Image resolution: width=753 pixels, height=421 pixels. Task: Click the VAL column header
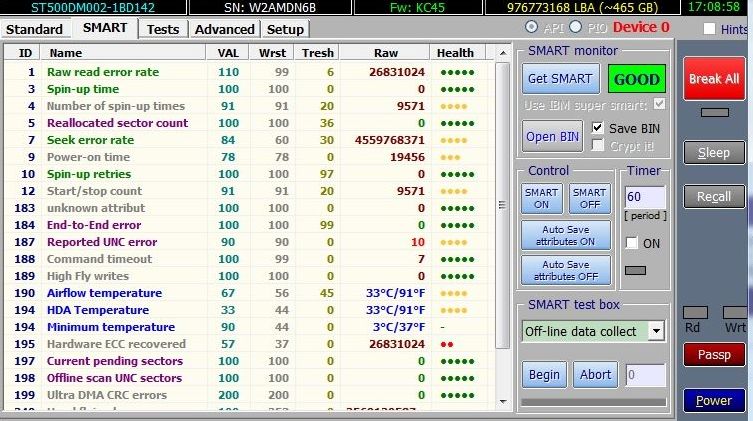point(228,53)
